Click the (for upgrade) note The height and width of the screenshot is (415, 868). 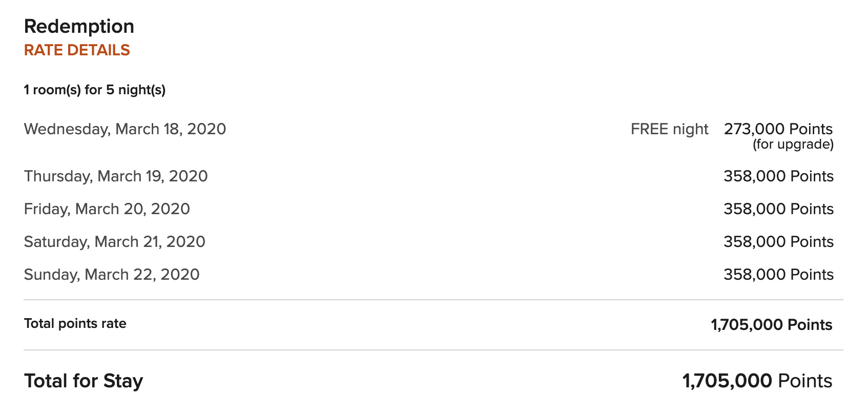793,144
